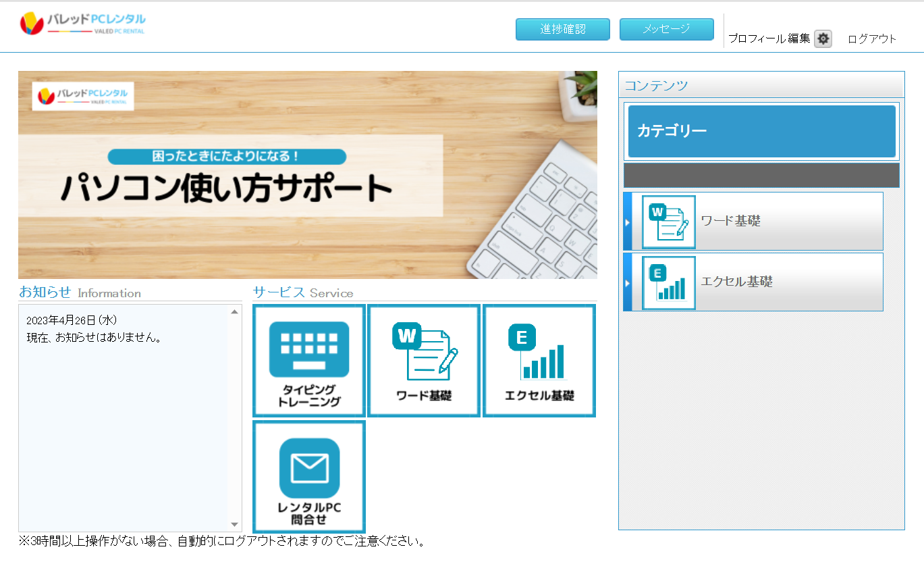Click the 進捗確認 button

click(x=563, y=29)
